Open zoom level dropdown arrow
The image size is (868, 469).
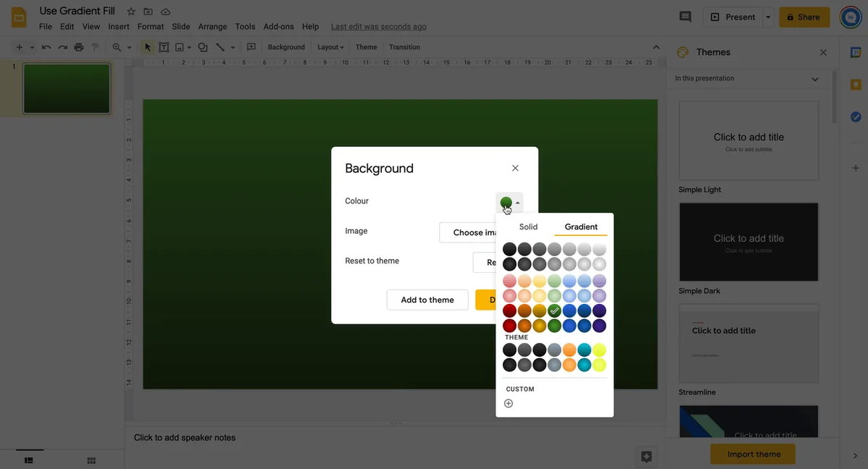click(x=129, y=48)
